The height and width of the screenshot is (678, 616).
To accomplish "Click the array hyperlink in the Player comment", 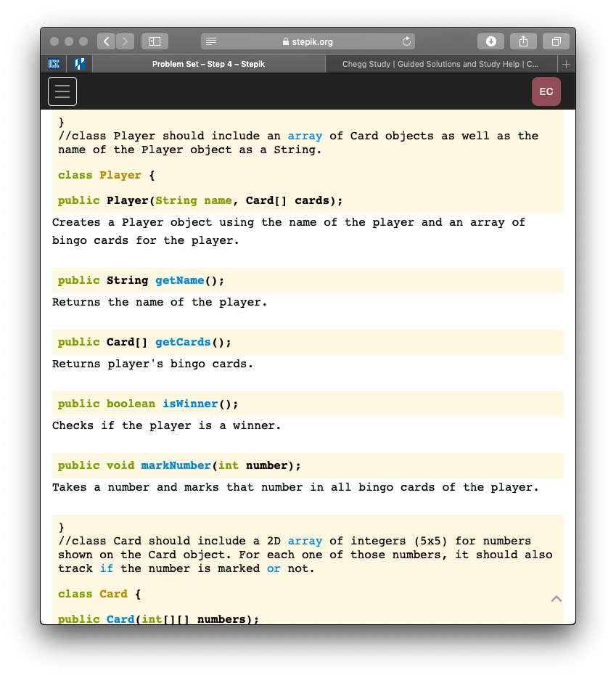I will coord(305,136).
